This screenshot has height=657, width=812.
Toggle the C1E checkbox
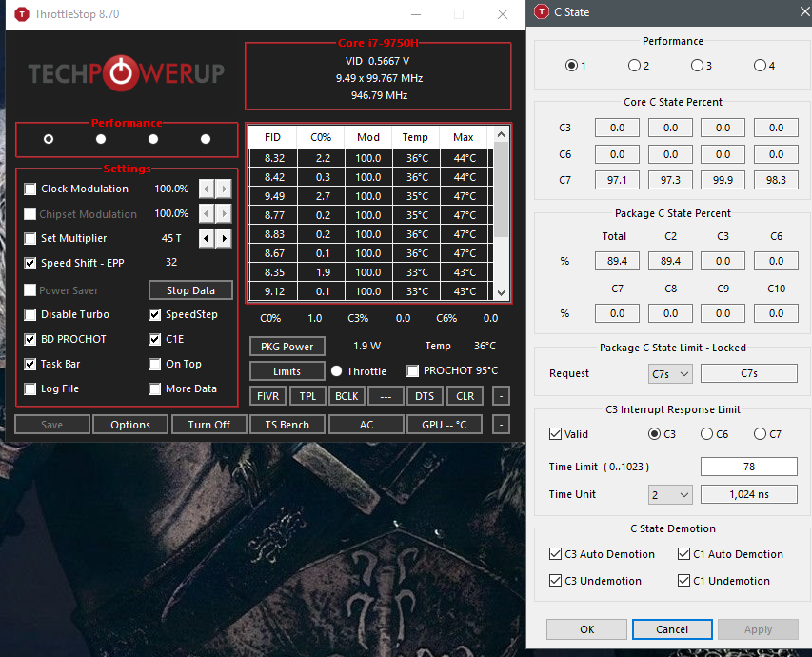pos(154,339)
